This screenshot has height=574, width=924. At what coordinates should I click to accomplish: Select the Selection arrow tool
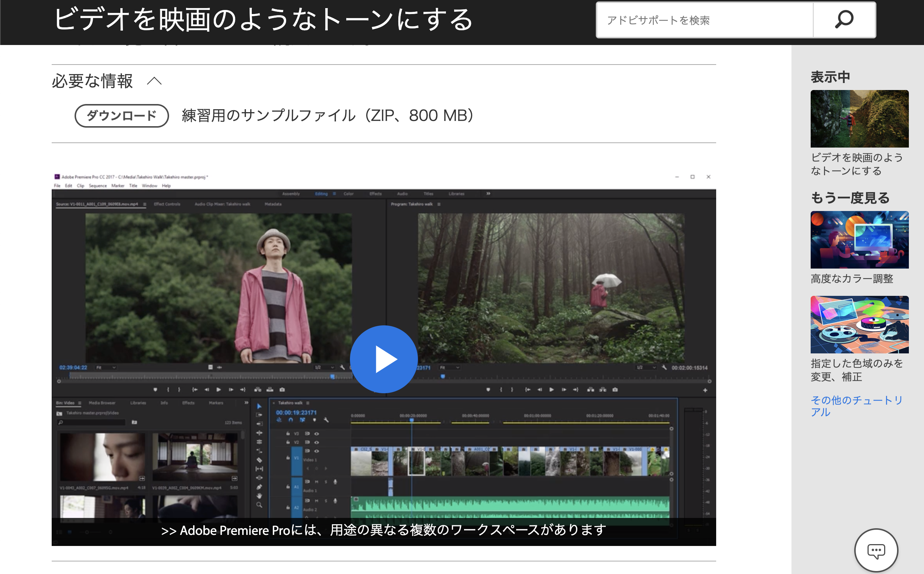pyautogui.click(x=259, y=406)
